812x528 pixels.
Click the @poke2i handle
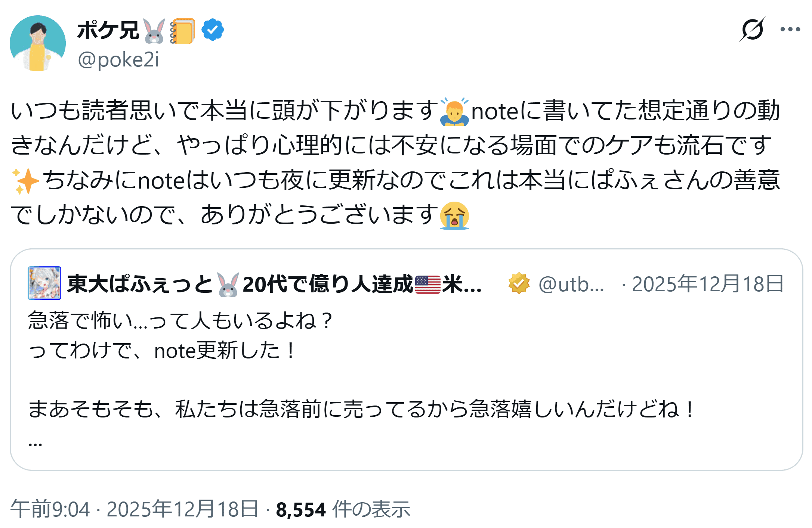(x=118, y=60)
